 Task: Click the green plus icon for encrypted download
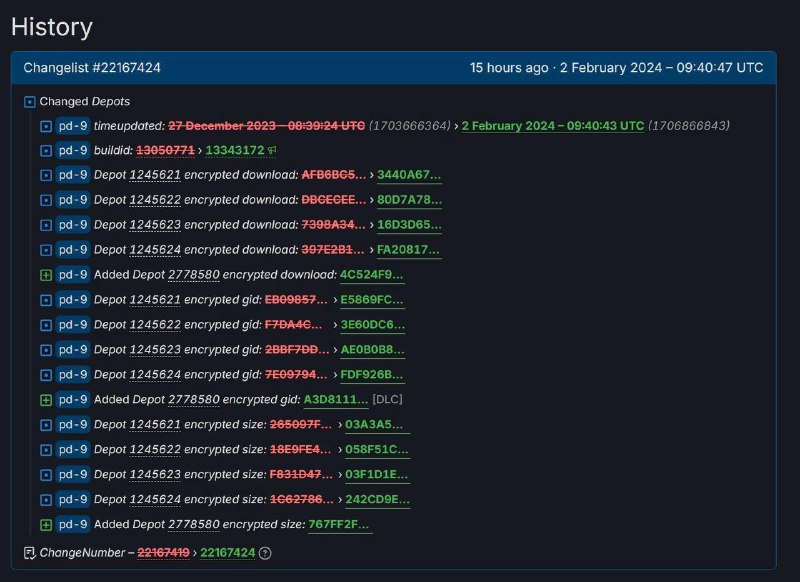[46, 275]
